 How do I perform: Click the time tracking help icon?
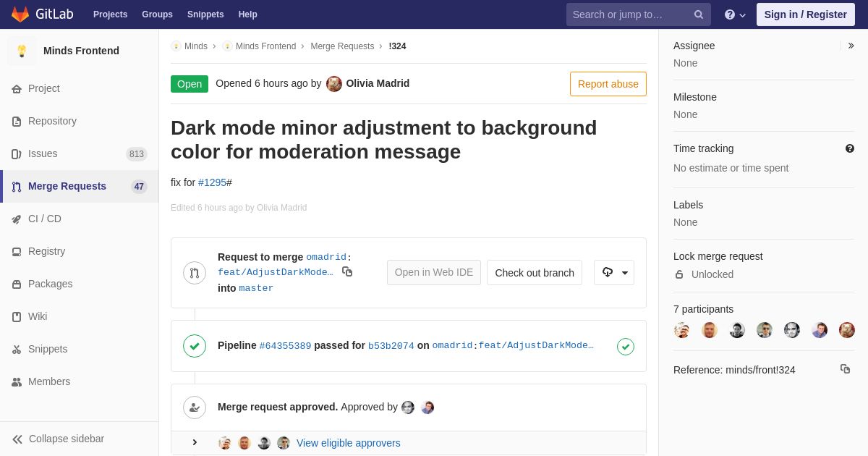click(850, 148)
